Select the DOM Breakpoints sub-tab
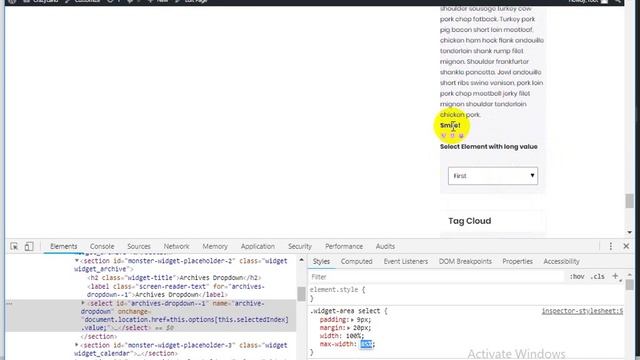The image size is (640, 360). tap(465, 261)
